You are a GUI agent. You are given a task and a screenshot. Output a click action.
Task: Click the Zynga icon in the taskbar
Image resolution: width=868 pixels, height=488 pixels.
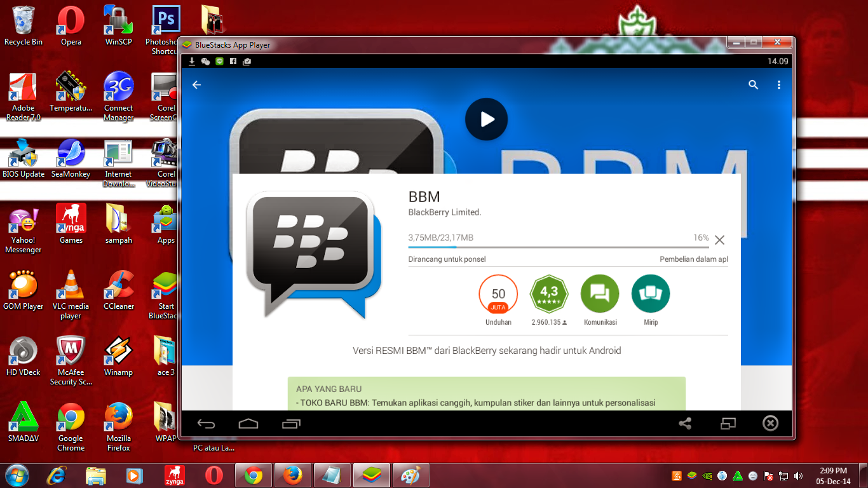(x=174, y=475)
